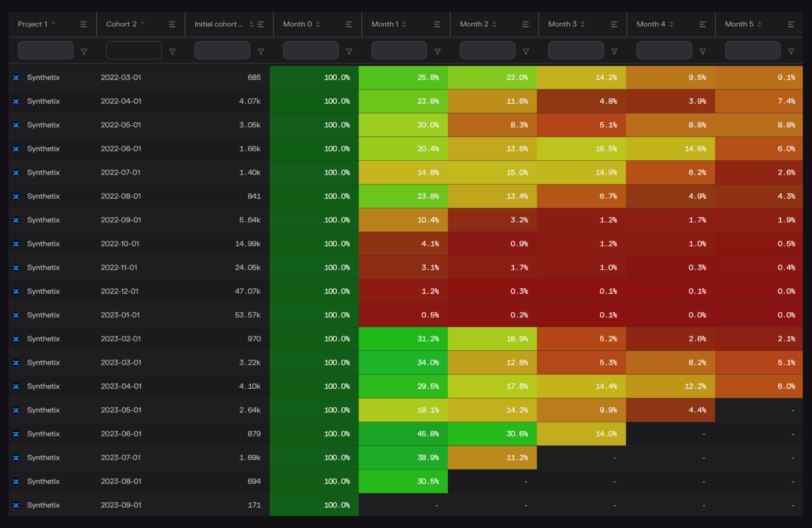Toggle sort arrows on Month 2 header

pyautogui.click(x=494, y=24)
